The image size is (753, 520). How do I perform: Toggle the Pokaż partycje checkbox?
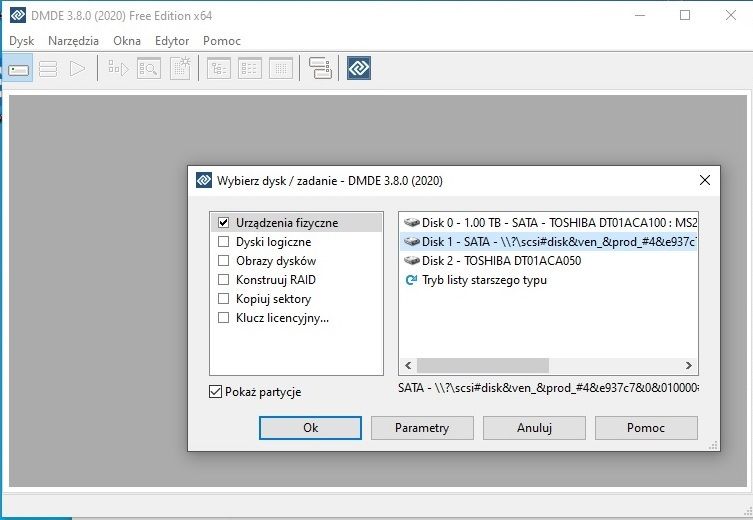pos(215,392)
